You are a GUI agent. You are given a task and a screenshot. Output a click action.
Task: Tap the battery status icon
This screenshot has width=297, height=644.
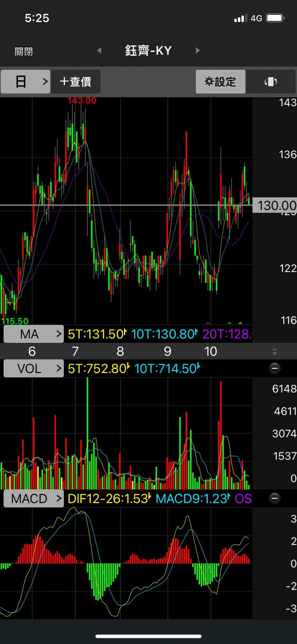[275, 18]
